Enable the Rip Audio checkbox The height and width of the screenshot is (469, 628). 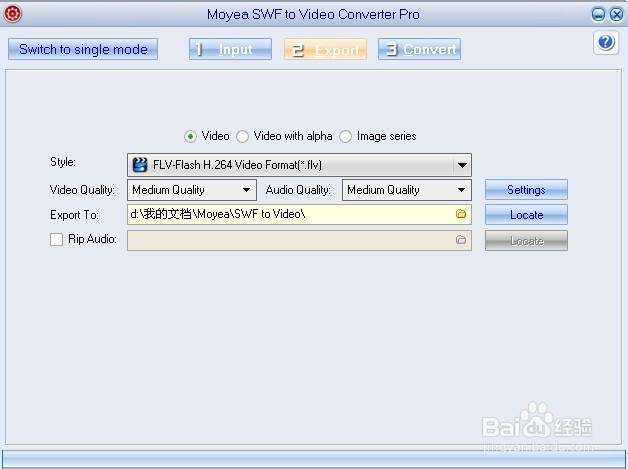coord(56,240)
